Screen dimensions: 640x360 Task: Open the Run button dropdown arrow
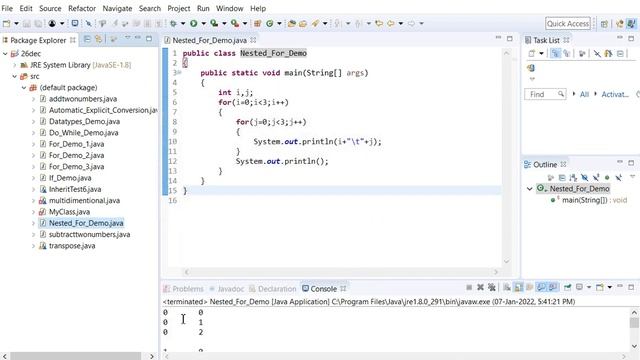coord(203,24)
